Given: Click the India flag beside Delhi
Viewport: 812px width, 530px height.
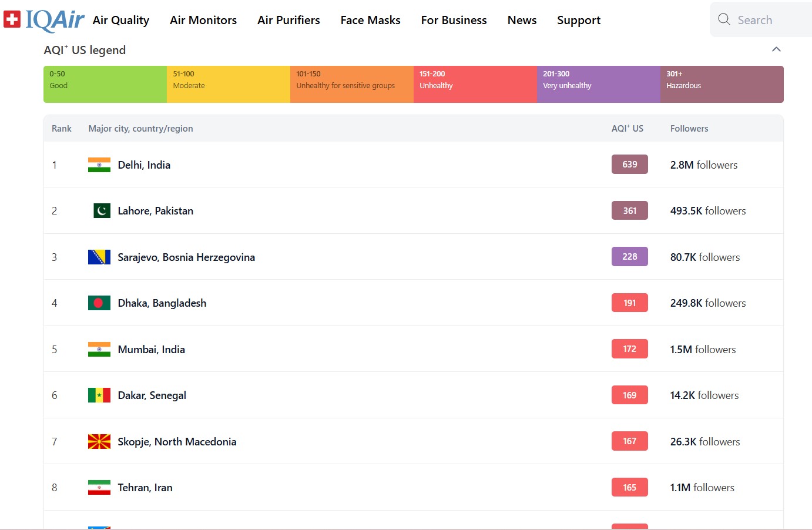Looking at the screenshot, I should pyautogui.click(x=99, y=165).
